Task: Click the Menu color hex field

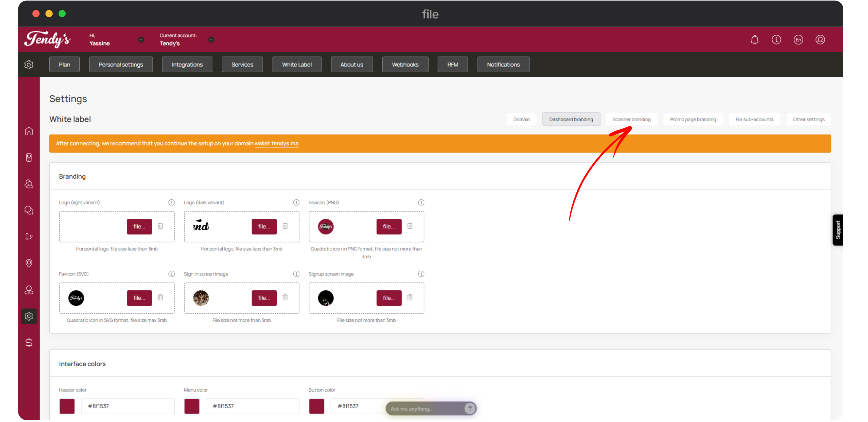Action: (252, 406)
